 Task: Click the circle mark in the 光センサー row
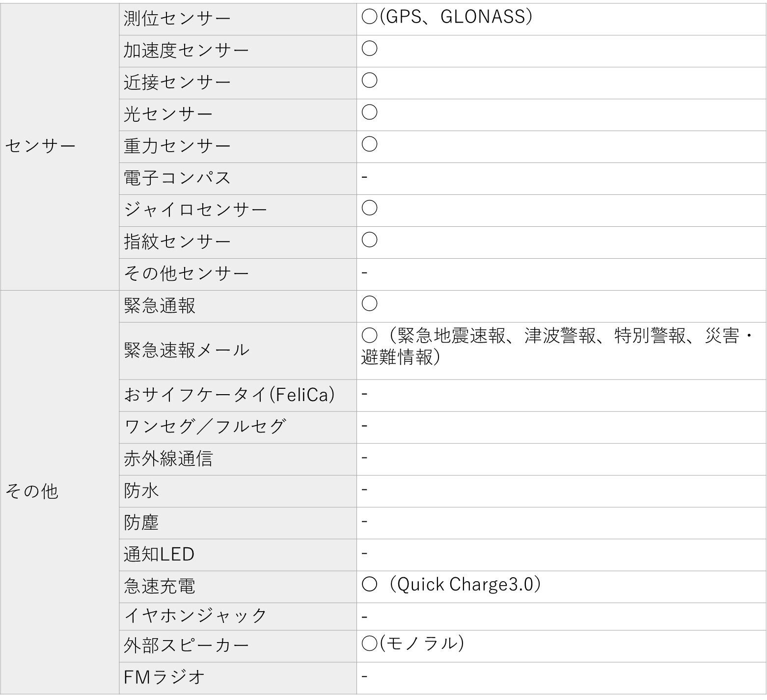pos(369,112)
